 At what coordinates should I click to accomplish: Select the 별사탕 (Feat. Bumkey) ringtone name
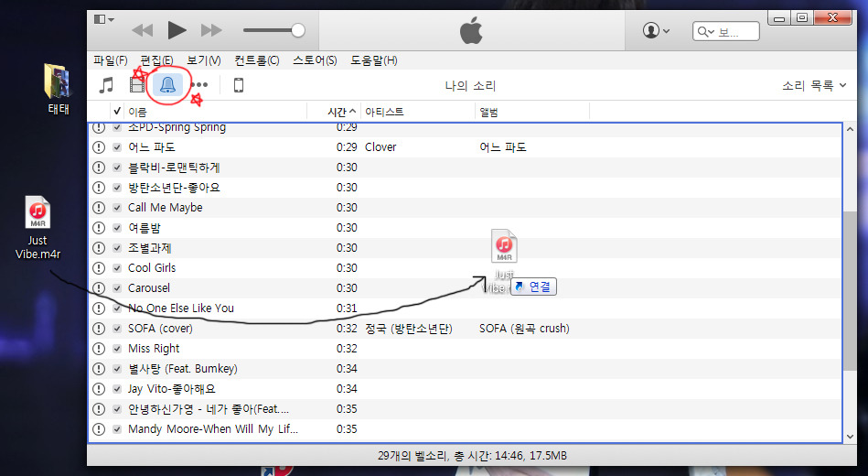click(x=183, y=369)
